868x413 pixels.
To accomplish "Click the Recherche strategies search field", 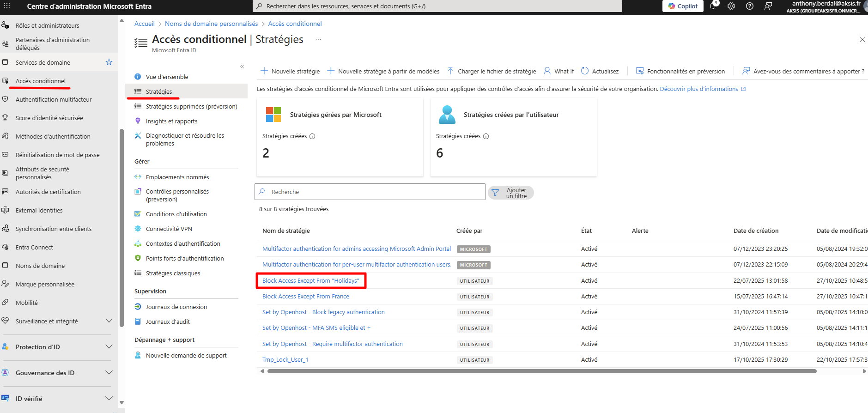I will [x=370, y=192].
